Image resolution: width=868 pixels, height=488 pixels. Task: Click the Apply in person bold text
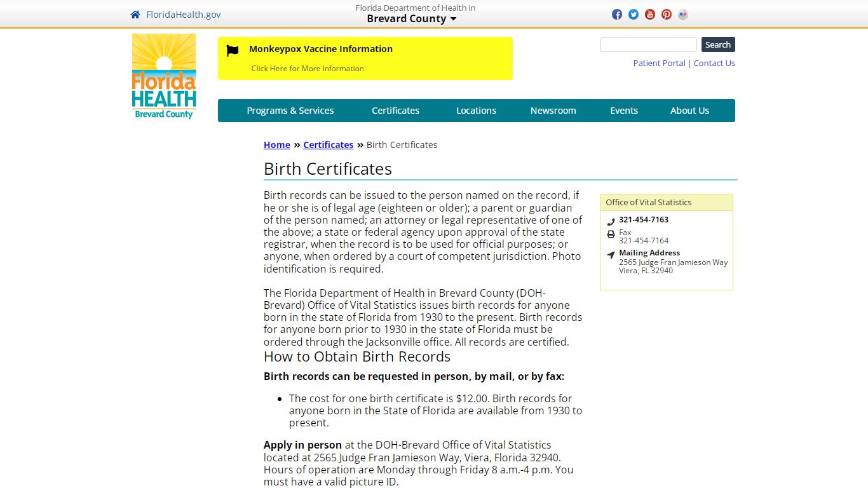pyautogui.click(x=302, y=445)
